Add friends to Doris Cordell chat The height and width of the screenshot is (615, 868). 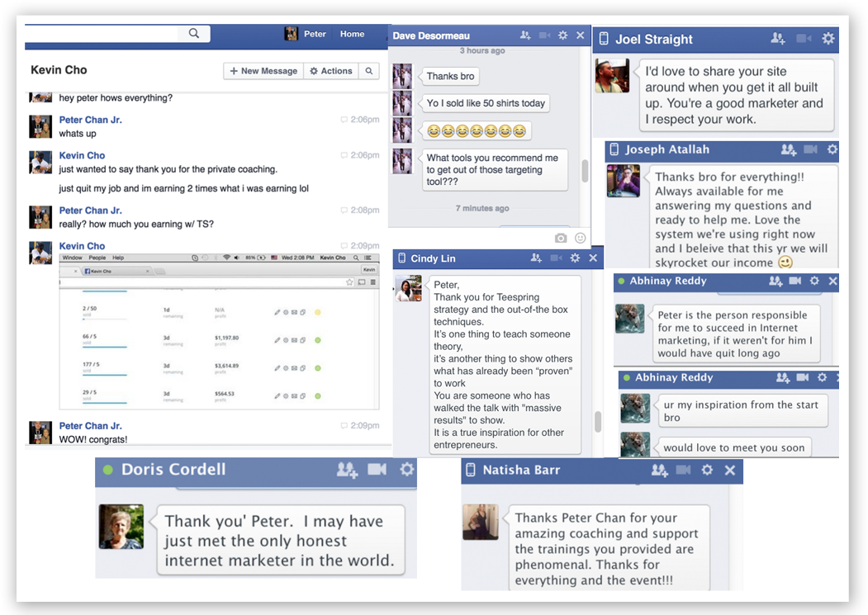[x=347, y=470]
